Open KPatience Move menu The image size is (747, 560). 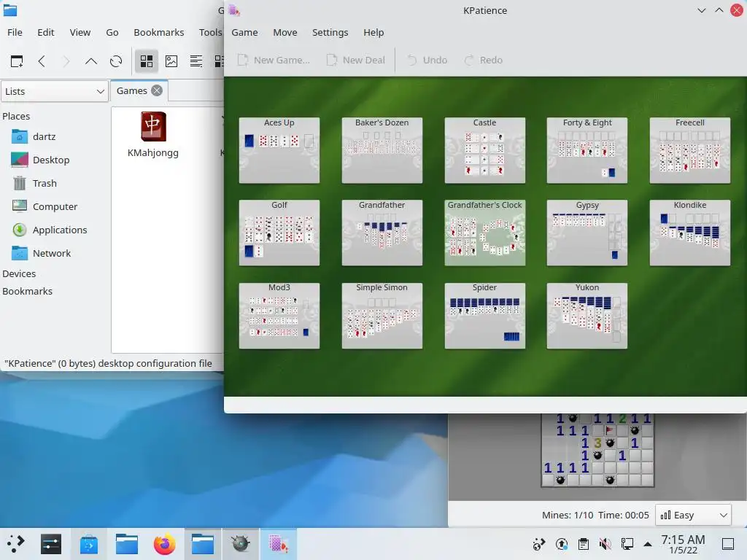(285, 32)
